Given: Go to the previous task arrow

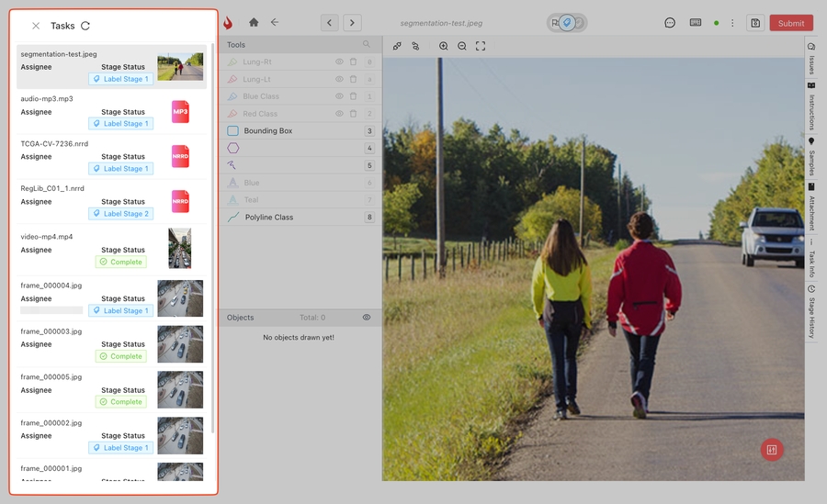Looking at the screenshot, I should [330, 23].
